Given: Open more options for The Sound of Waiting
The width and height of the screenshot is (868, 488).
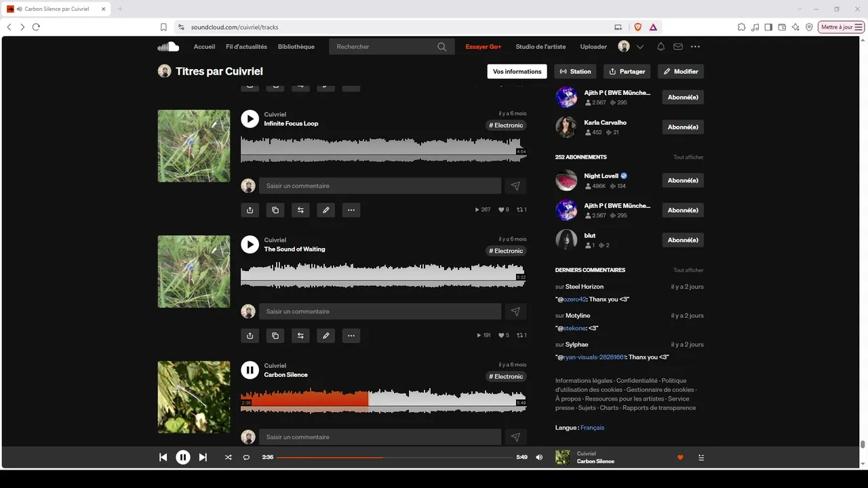Looking at the screenshot, I should pyautogui.click(x=351, y=335).
